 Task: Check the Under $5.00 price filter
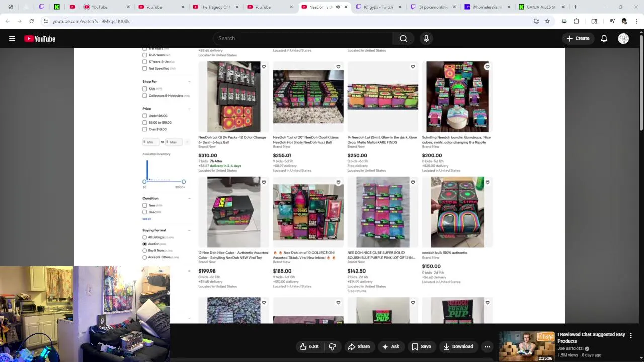click(x=145, y=116)
